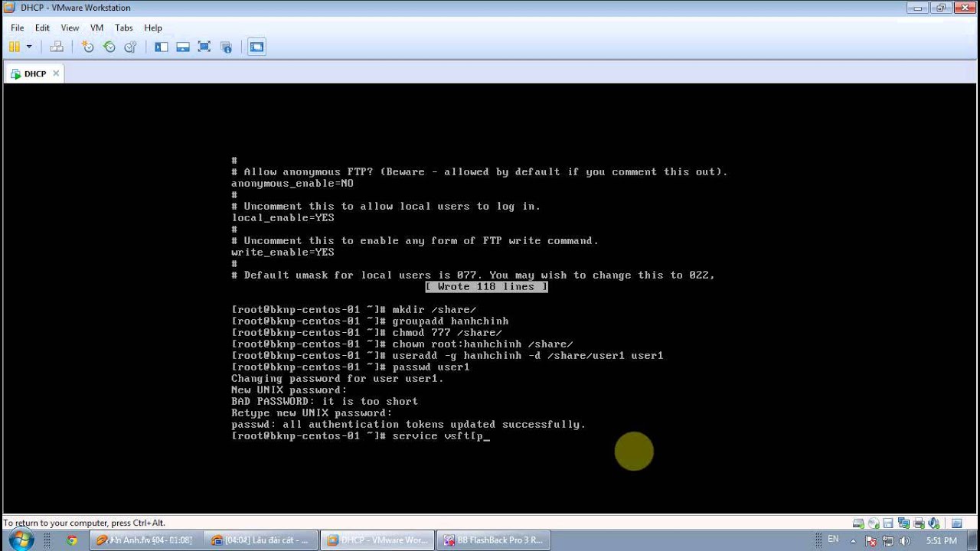Click the 'Retype new UNIX password:' line
The width and height of the screenshot is (980, 551).
click(x=312, y=413)
